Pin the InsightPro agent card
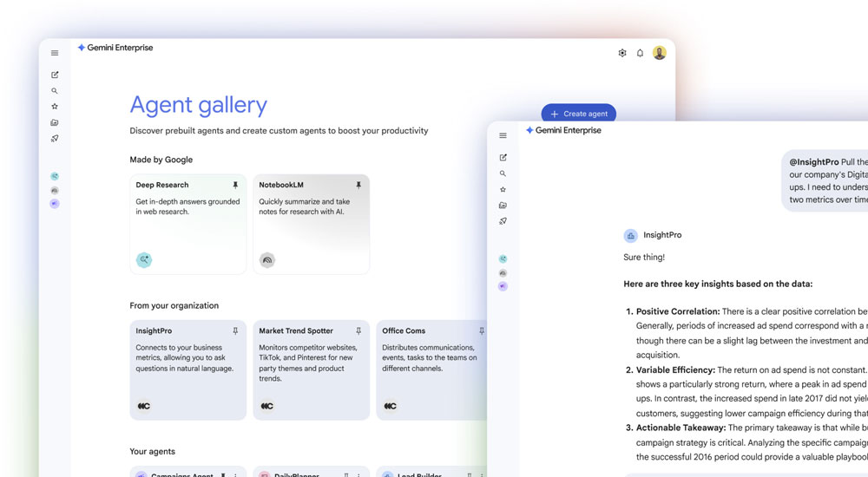Viewport: 868px width, 477px height. coord(235,331)
